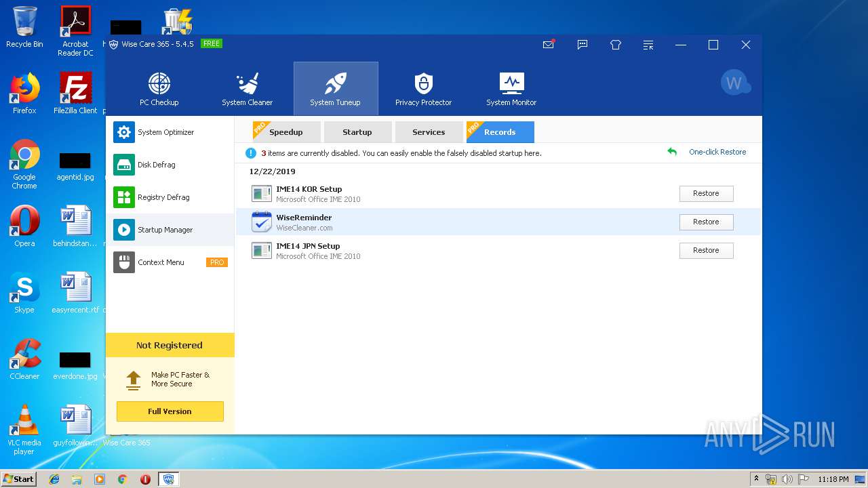Open Recycle Bin on desktop
Viewport: 868px width, 488px height.
[x=24, y=27]
